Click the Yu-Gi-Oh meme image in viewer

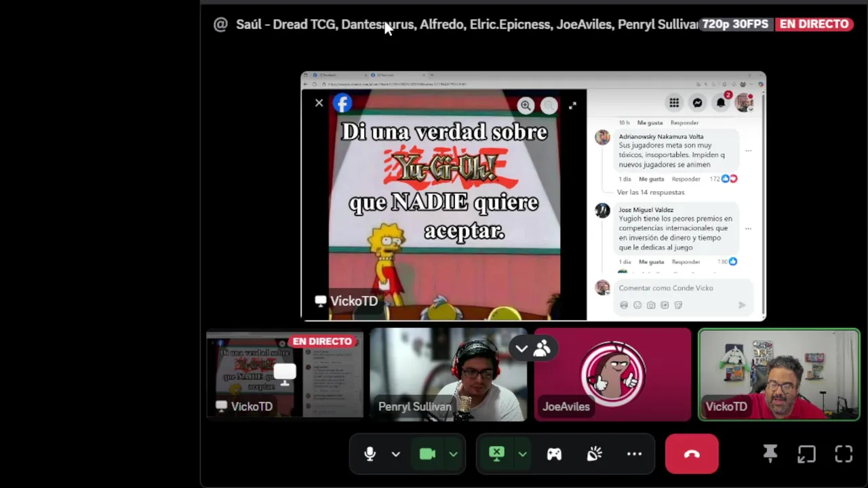444,205
